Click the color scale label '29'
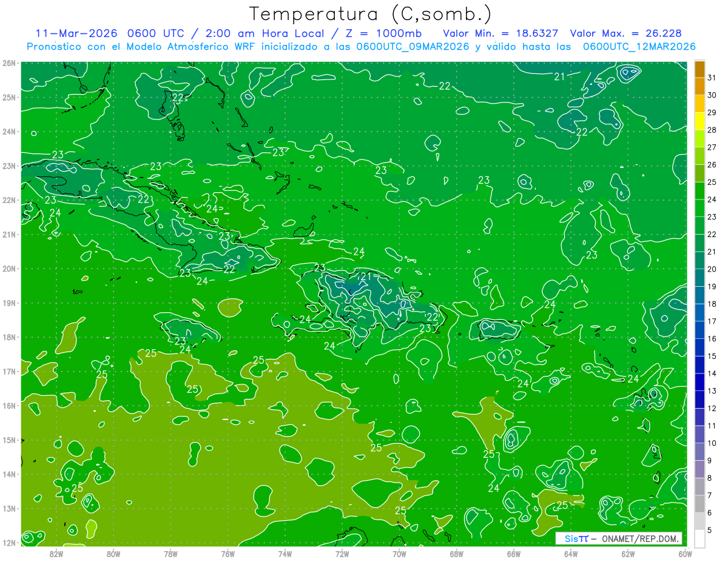728x562 pixels. point(712,113)
